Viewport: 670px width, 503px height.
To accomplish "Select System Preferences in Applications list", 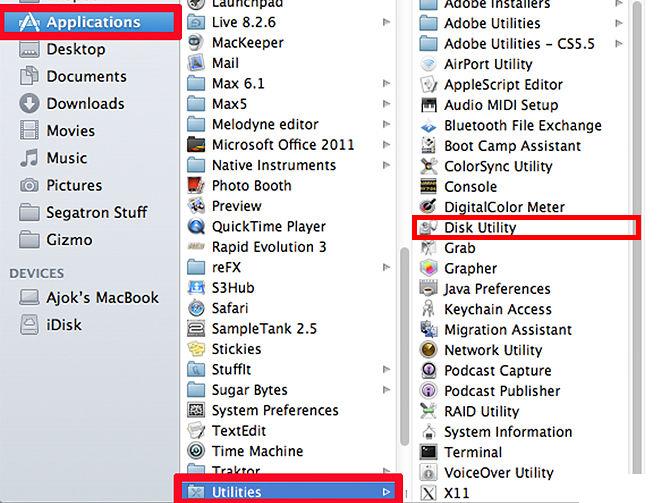I will [x=275, y=410].
